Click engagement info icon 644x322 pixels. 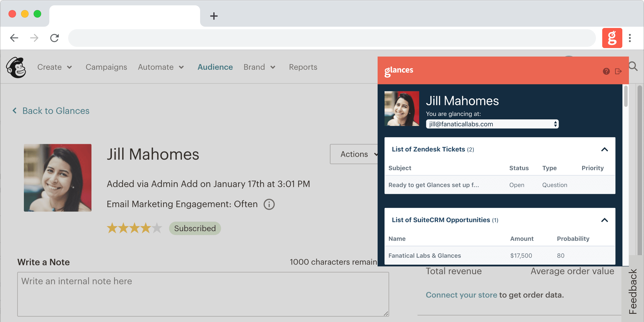click(269, 204)
